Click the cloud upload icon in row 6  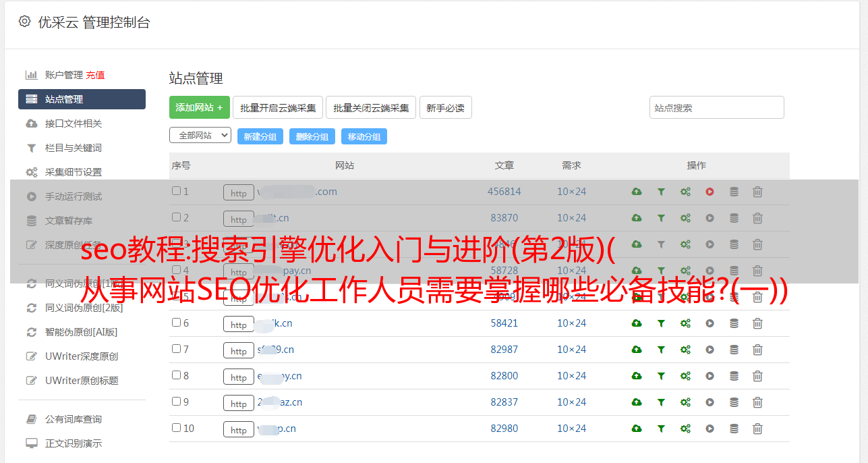click(x=637, y=323)
